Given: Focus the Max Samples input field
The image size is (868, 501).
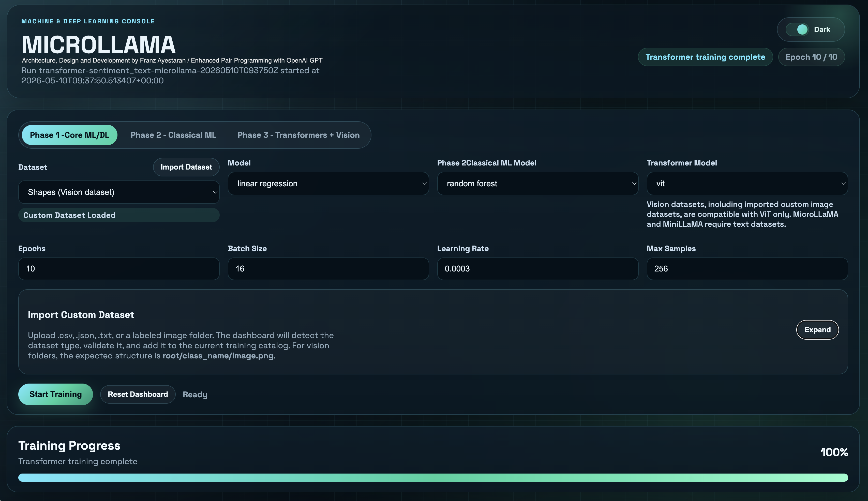Looking at the screenshot, I should [x=747, y=269].
